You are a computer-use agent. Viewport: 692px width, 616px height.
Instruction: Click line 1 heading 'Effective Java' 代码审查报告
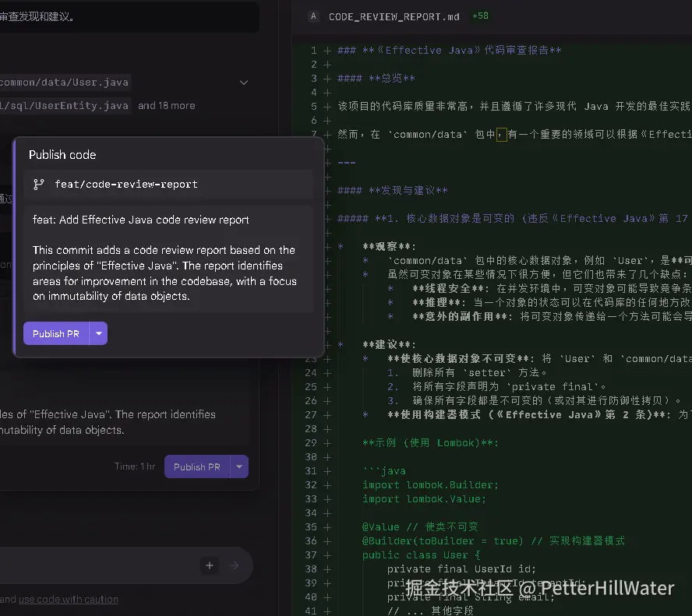pos(450,51)
